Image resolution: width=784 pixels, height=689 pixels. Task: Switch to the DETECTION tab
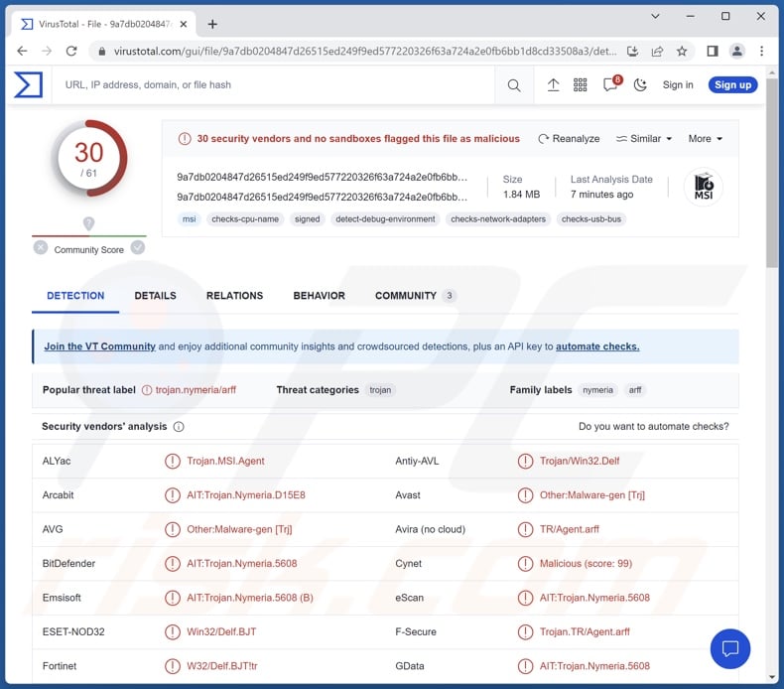[75, 296]
